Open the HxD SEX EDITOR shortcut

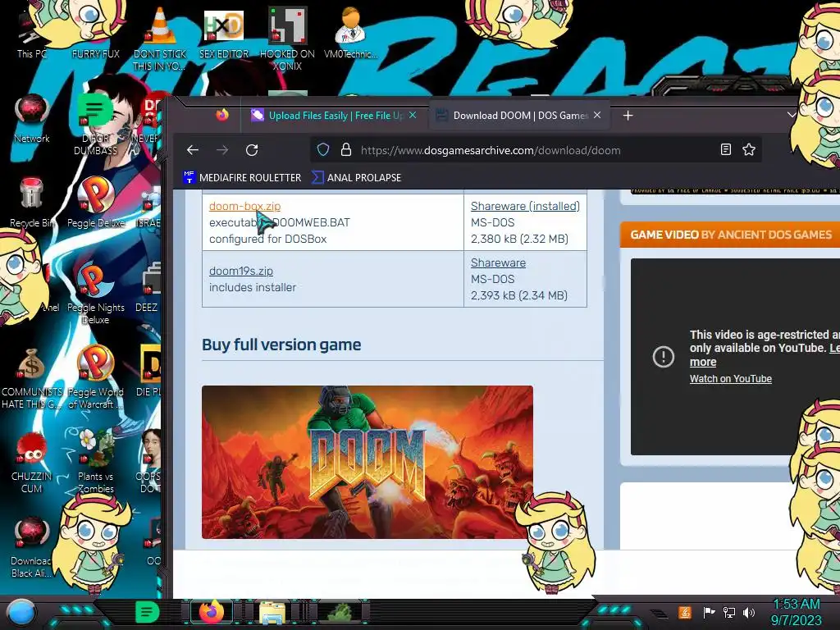pos(224,34)
